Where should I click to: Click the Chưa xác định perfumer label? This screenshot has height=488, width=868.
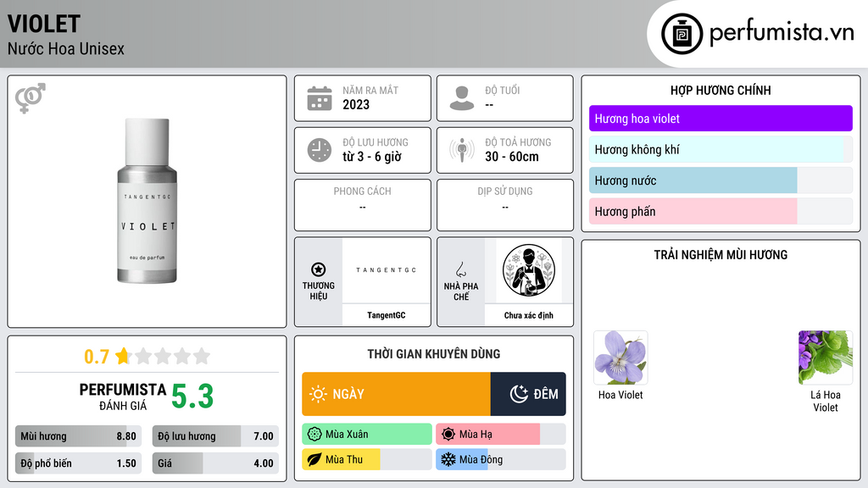point(529,315)
